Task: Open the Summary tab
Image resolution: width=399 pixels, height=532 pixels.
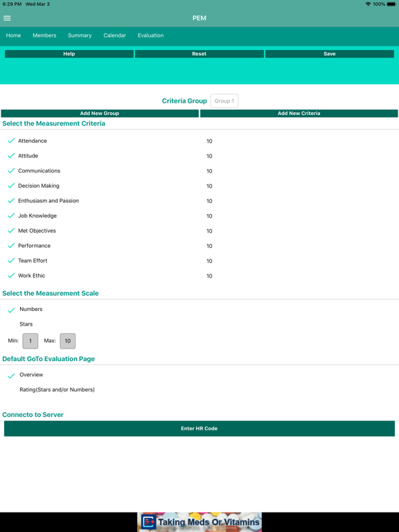Action: point(80,35)
